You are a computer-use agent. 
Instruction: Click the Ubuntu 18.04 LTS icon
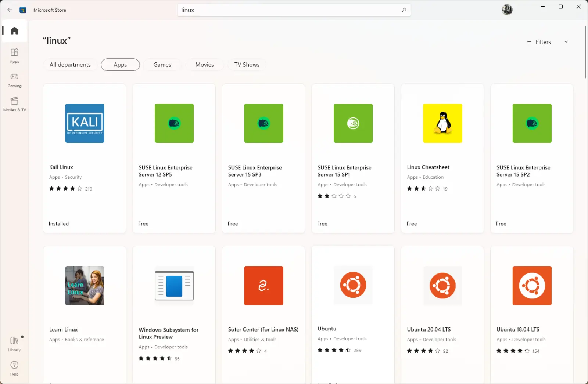(532, 286)
